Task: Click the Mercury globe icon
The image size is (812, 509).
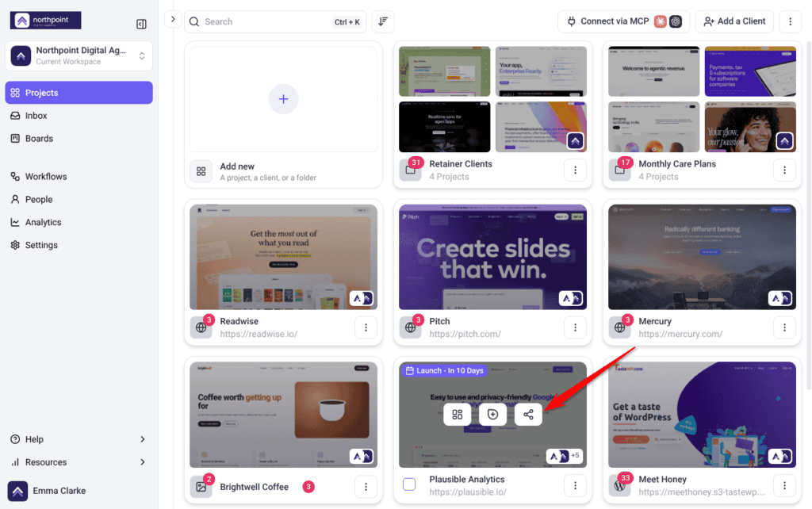Action: tap(620, 327)
